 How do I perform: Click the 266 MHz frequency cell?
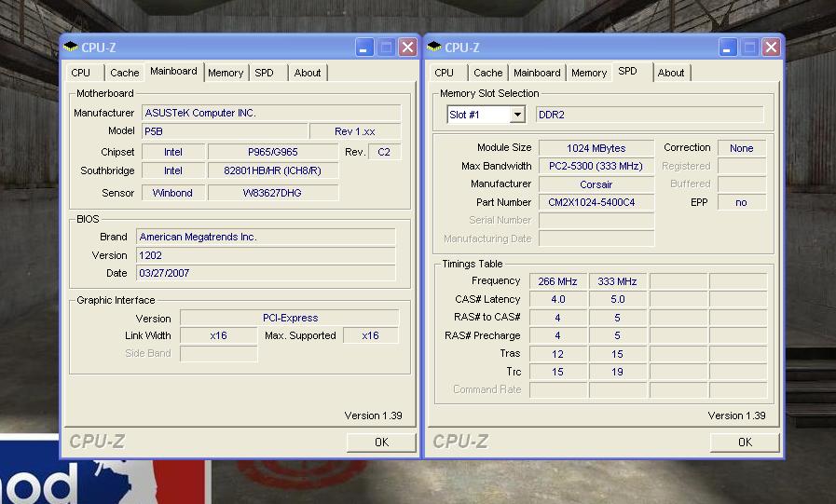557,281
